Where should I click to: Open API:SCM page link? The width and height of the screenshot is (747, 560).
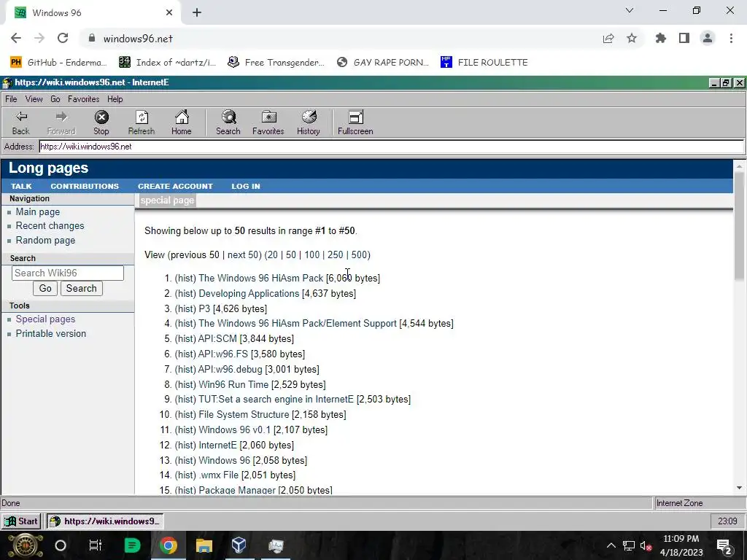click(217, 338)
